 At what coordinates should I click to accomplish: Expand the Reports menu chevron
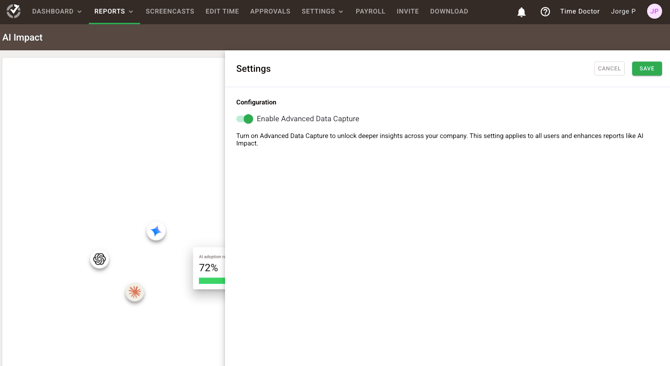(131, 12)
